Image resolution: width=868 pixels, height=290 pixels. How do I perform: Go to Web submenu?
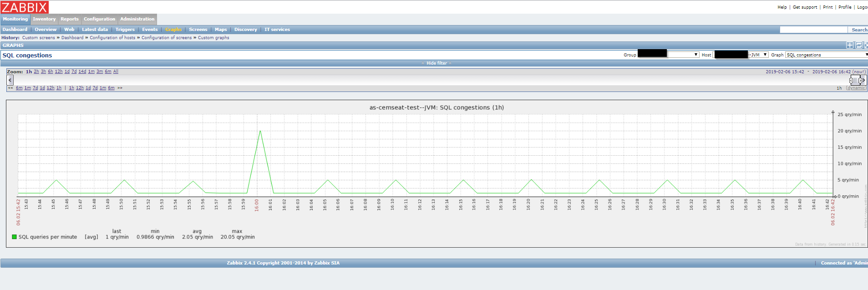tap(69, 30)
